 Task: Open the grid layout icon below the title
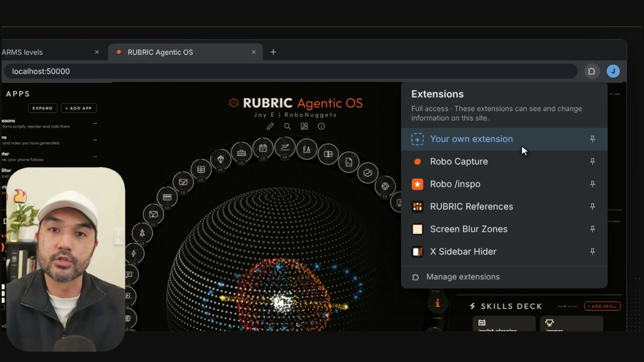(x=304, y=126)
